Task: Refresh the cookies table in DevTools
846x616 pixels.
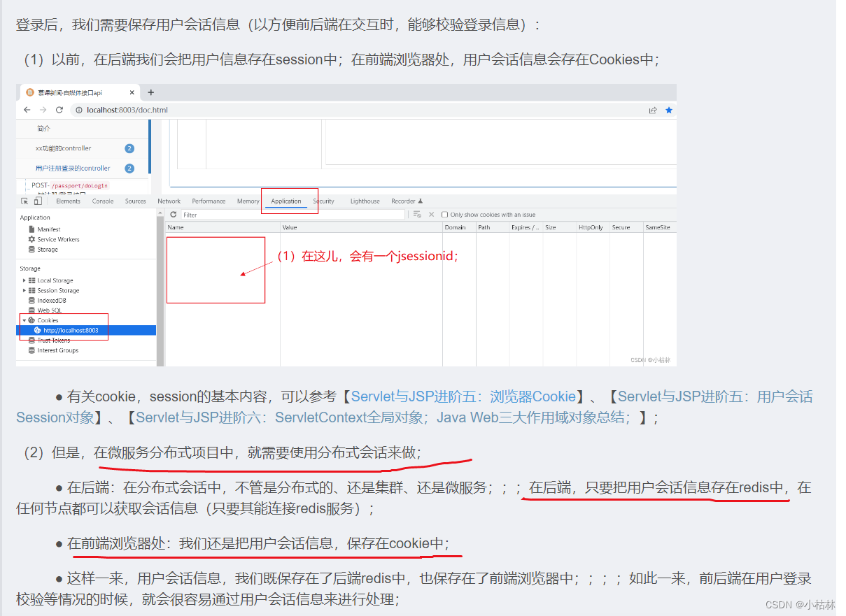Action: [174, 215]
